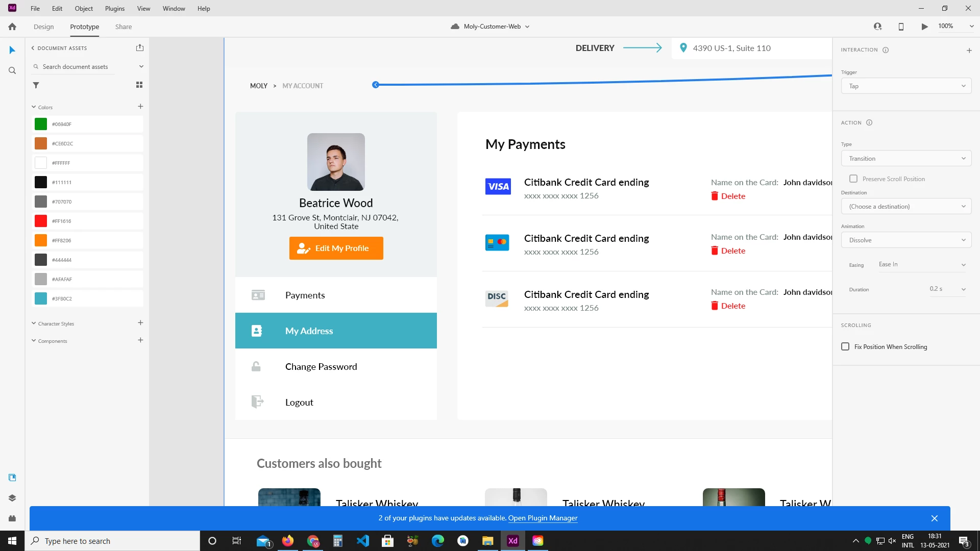Collapse the Colors section
Screen dimensions: 980x551
(x=34, y=107)
